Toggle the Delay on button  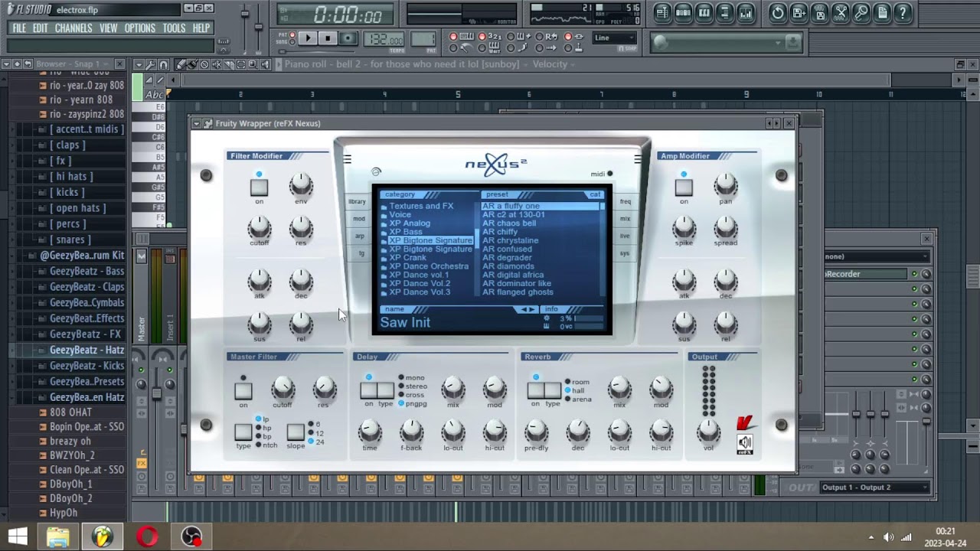click(369, 390)
